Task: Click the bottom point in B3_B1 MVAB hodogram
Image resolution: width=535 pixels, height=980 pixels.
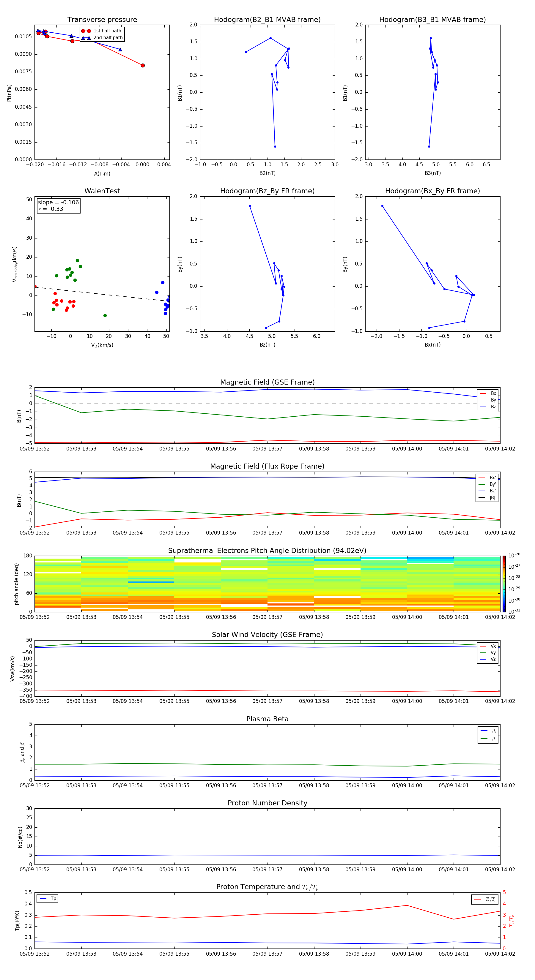Action: (429, 146)
